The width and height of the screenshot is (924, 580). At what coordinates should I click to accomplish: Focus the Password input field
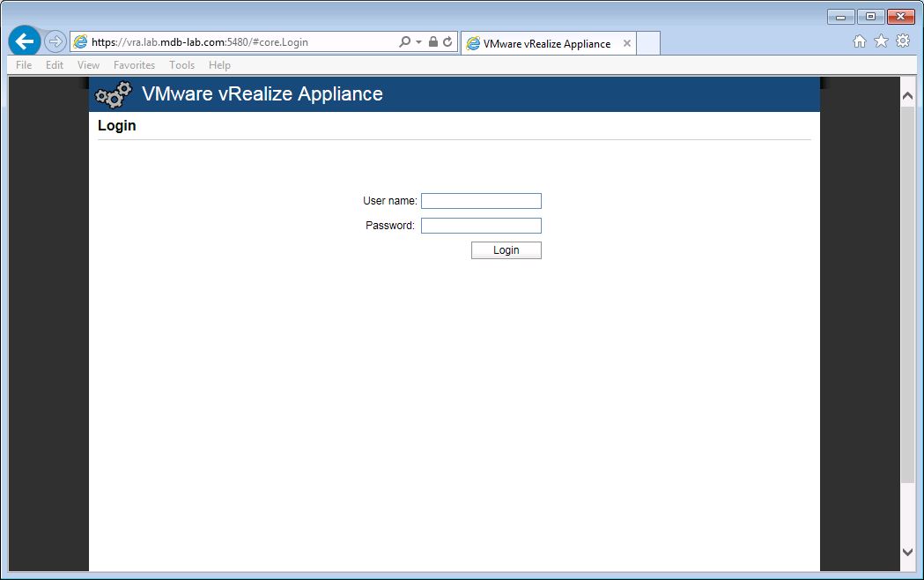481,226
